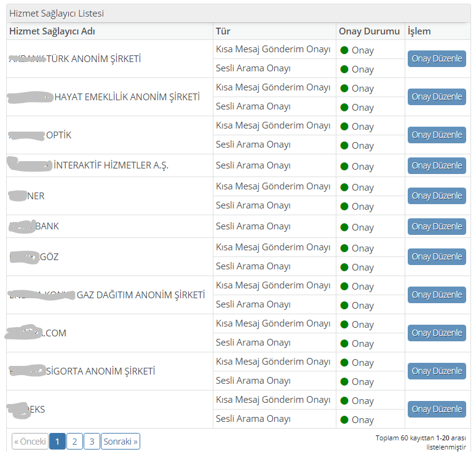Click Sesli Arama Onayı in BANK row
This screenshot has width=476, height=452.
click(253, 226)
